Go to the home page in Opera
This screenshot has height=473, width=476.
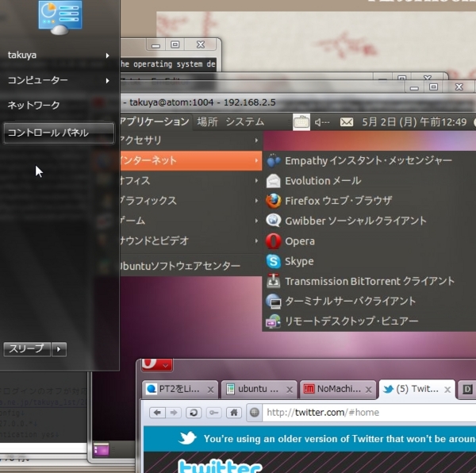tap(234, 413)
